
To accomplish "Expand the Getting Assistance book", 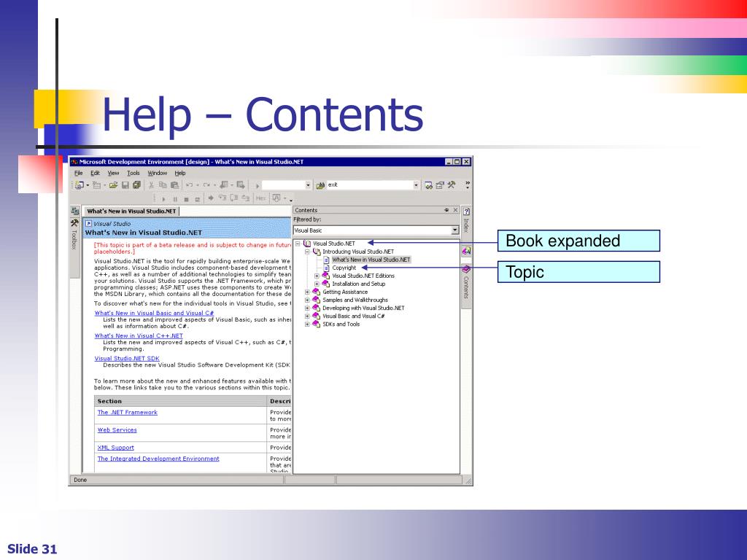I will 307,292.
